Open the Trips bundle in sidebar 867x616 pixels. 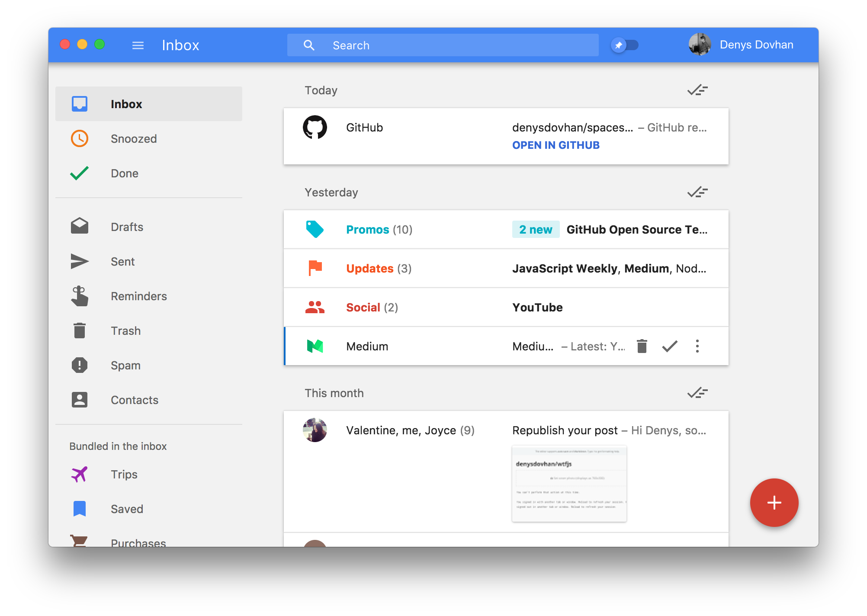coord(124,475)
